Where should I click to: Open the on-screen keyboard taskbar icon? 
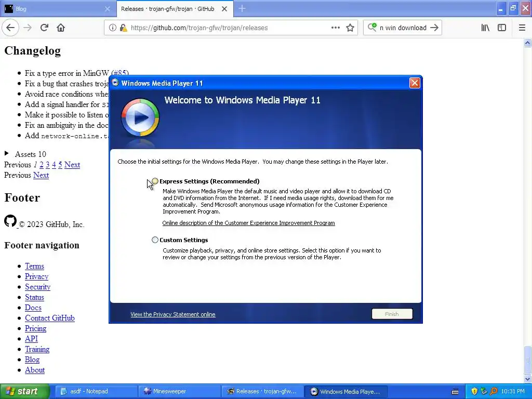click(x=455, y=392)
